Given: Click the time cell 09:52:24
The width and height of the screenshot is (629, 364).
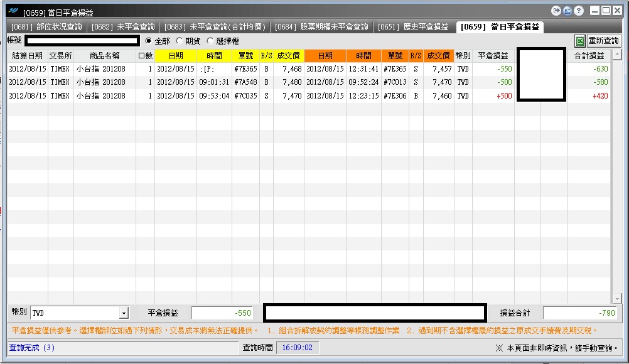Looking at the screenshot, I should pyautogui.click(x=363, y=82).
